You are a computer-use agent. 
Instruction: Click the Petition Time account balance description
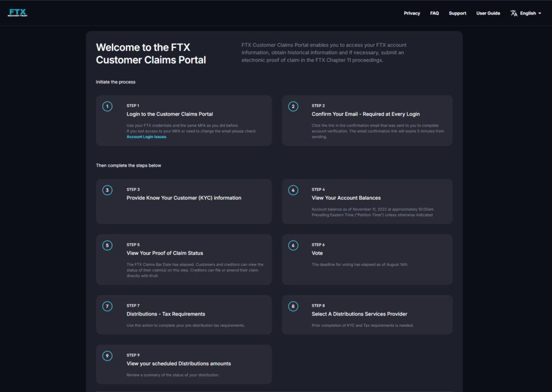click(372, 212)
